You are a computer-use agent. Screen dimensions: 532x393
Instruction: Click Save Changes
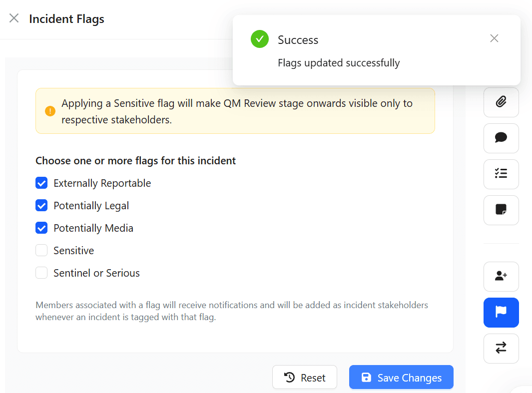[401, 377]
